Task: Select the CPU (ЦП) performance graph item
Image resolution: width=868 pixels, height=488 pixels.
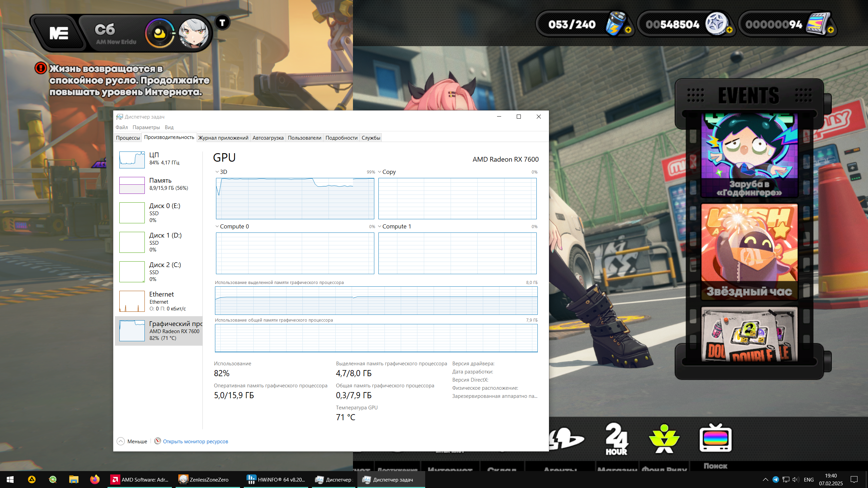Action: (x=159, y=159)
